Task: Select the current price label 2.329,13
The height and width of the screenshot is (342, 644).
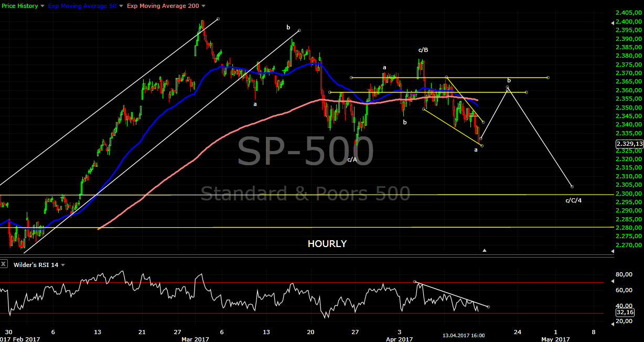Action: (629, 144)
